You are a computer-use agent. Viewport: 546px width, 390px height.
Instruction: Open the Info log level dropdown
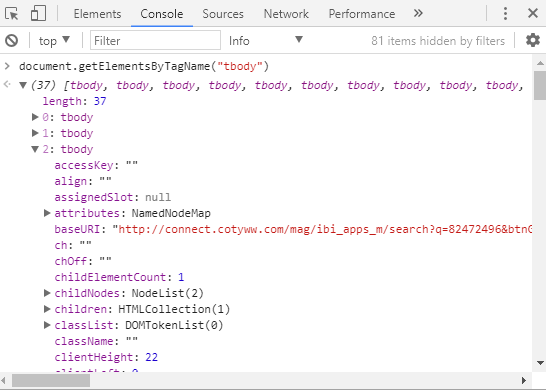pos(265,41)
